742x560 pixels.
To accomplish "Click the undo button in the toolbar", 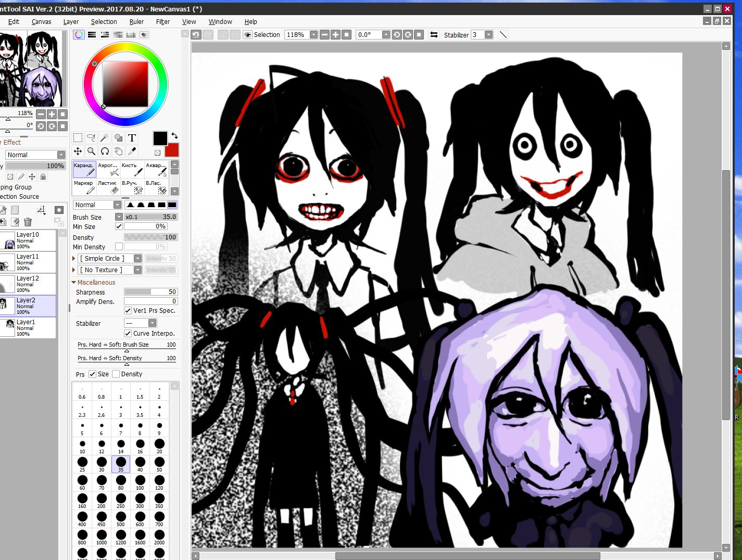I will (196, 34).
